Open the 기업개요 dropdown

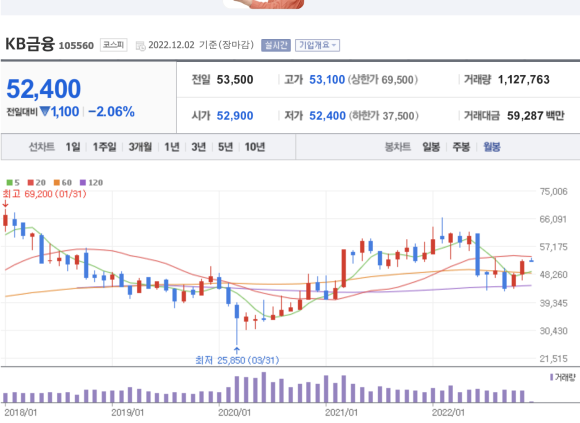coord(317,45)
